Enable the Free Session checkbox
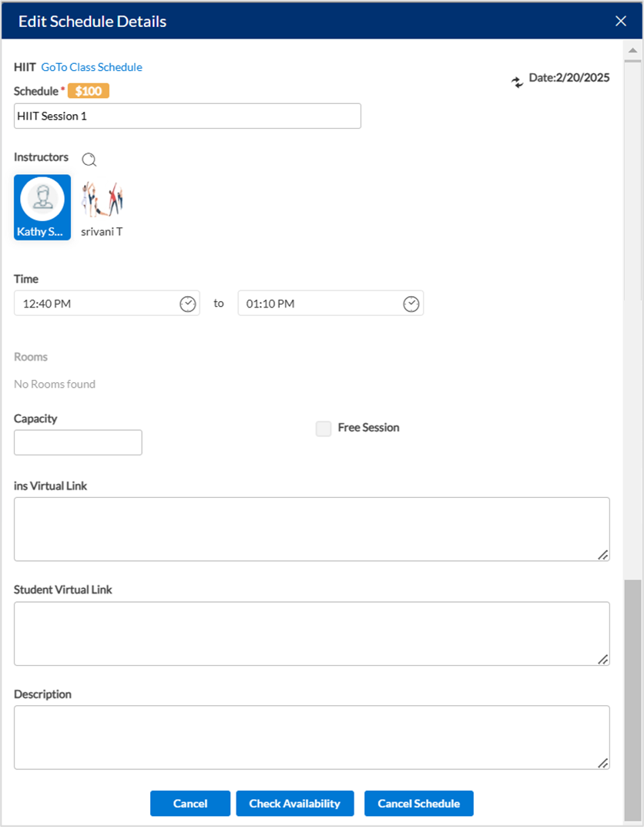This screenshot has height=827, width=644. pyautogui.click(x=324, y=429)
